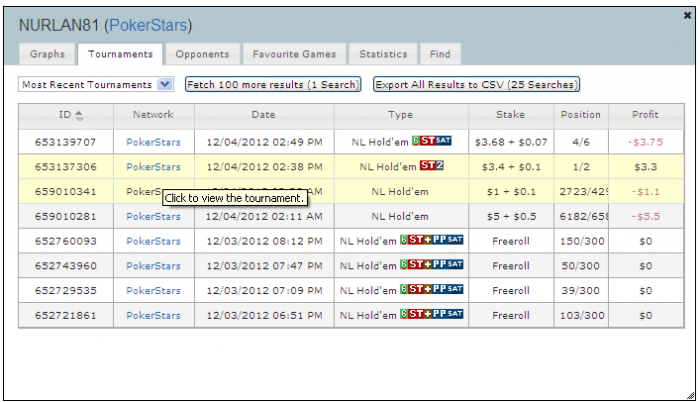
Task: Click position 1/2 cell
Action: click(x=581, y=167)
